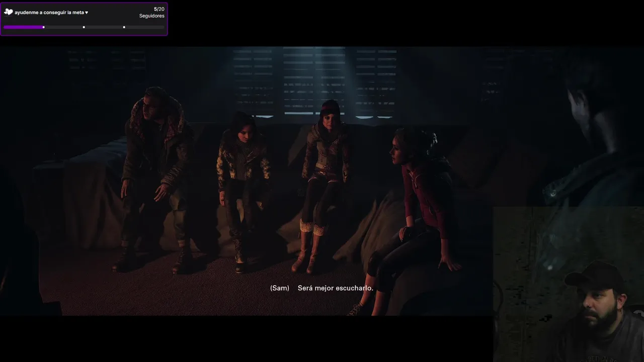Image resolution: width=644 pixels, height=362 pixels.
Task: Click the streamer webcam overlay
Action: coord(569,284)
